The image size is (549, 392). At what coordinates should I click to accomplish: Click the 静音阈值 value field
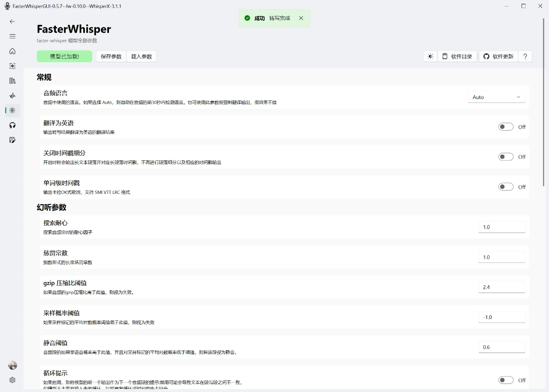(x=502, y=347)
